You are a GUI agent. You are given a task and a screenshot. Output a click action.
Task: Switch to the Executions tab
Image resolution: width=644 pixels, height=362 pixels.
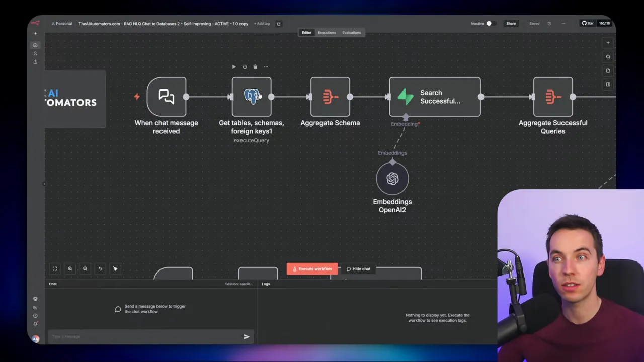click(x=327, y=32)
